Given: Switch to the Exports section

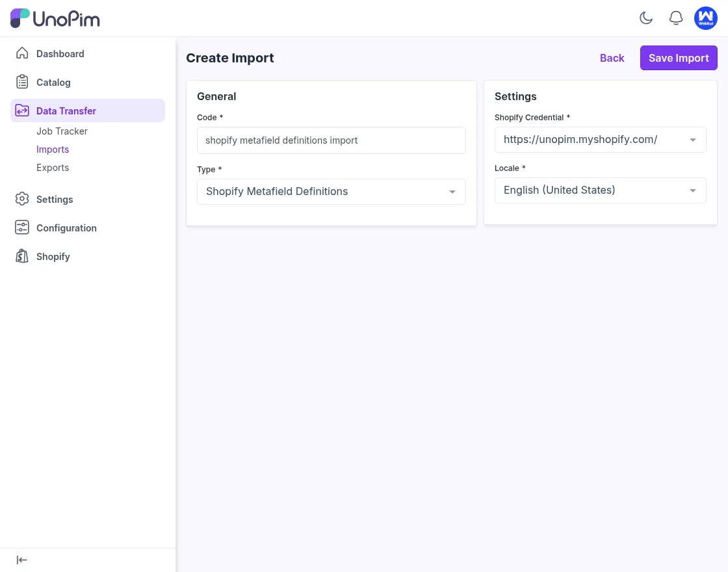Looking at the screenshot, I should click(53, 167).
